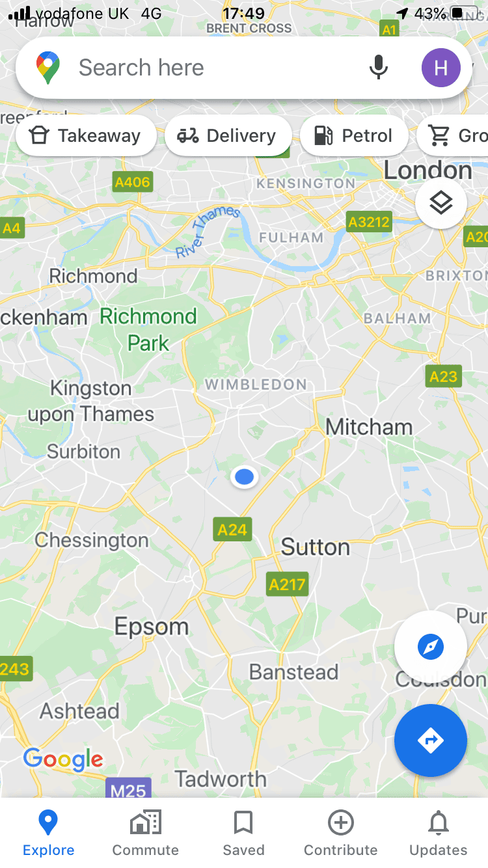Open the Saved tab
The image size is (488, 868).
click(243, 834)
